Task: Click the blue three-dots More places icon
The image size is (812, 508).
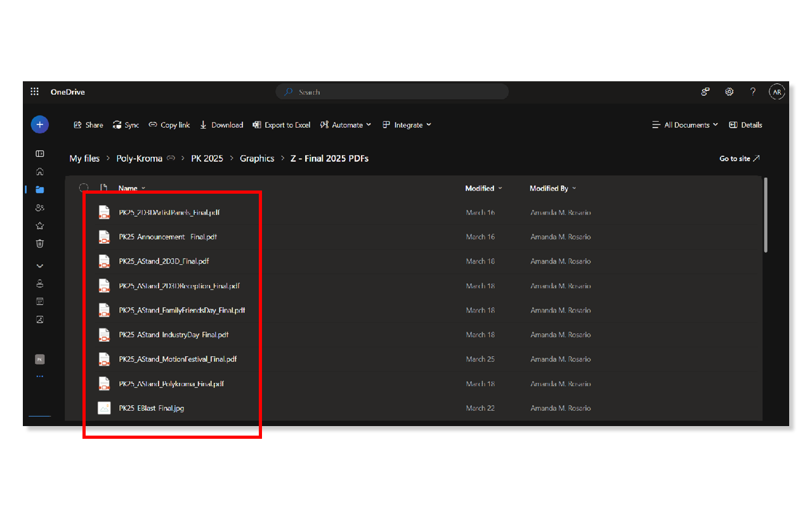Action: 40,377
